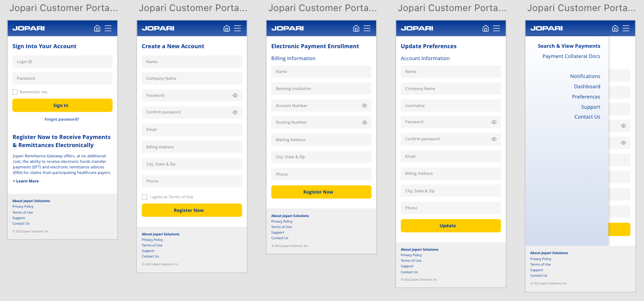This screenshot has width=644, height=301.
Task: Open Notifications from the menu
Action: click(585, 76)
